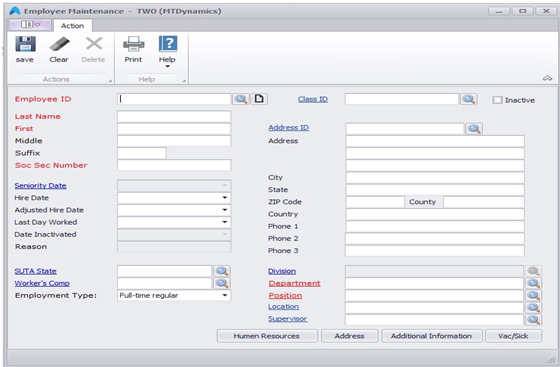This screenshot has width=560, height=367.
Task: Expand the Hire Date dropdown
Action: point(225,197)
